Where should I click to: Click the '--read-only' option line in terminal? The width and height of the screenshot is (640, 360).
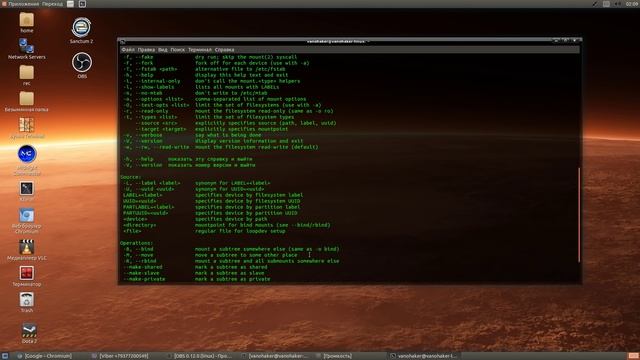point(228,111)
